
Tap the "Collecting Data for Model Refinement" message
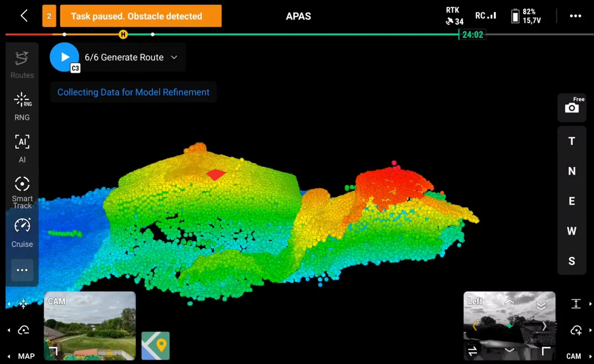point(133,92)
